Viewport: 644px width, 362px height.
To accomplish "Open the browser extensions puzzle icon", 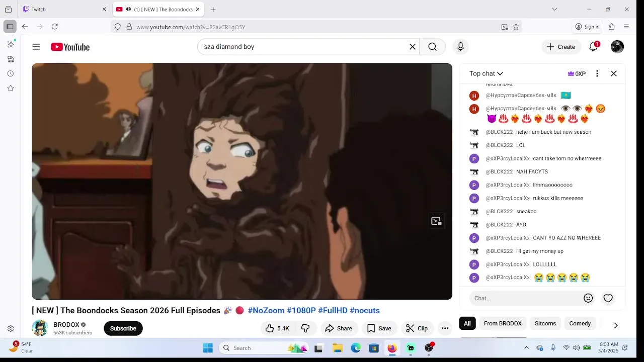I will (x=612, y=27).
